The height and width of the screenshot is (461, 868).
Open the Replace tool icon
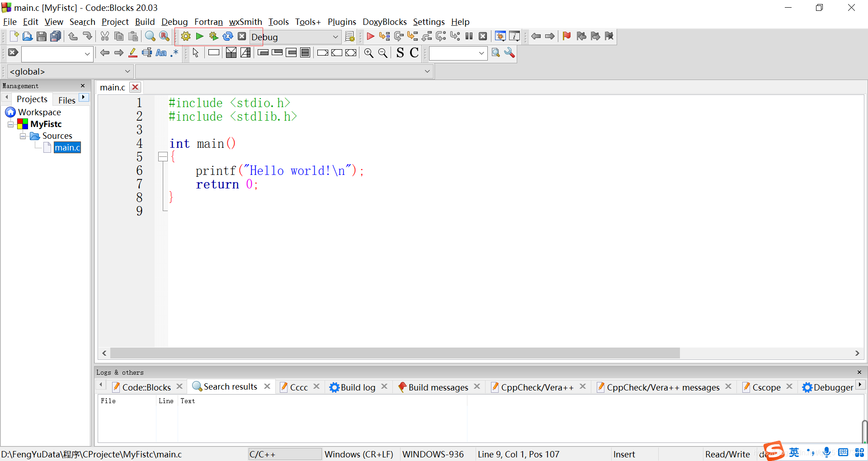point(165,36)
